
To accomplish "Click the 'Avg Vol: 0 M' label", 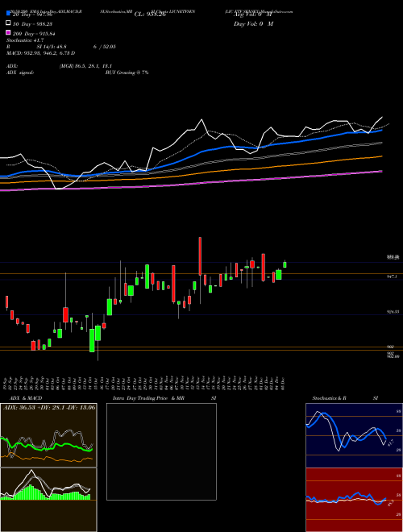I will 253,15.
